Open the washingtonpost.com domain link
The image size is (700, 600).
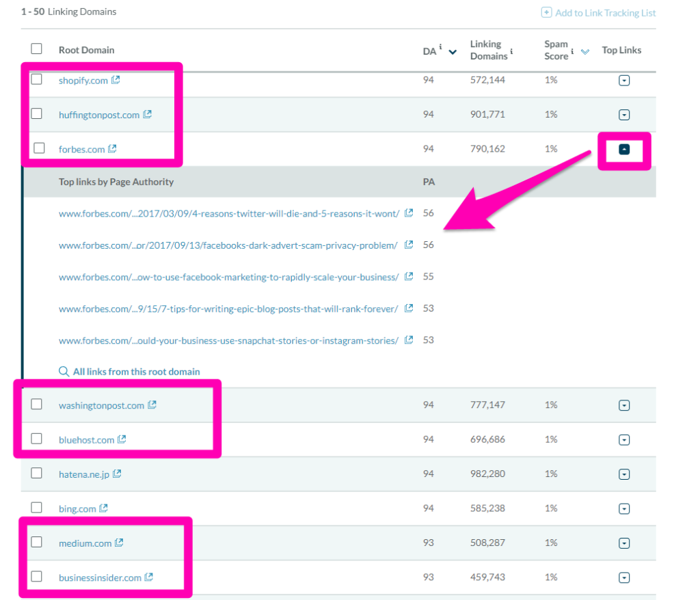coord(101,405)
